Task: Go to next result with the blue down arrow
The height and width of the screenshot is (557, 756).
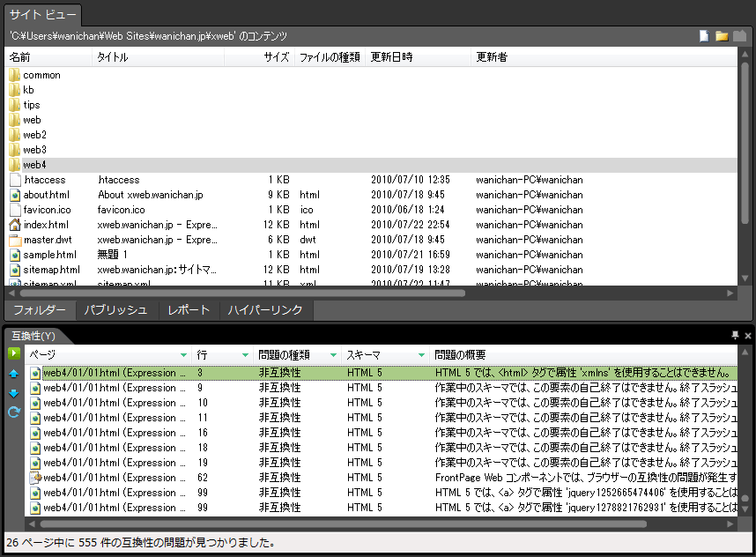Action: (13, 394)
